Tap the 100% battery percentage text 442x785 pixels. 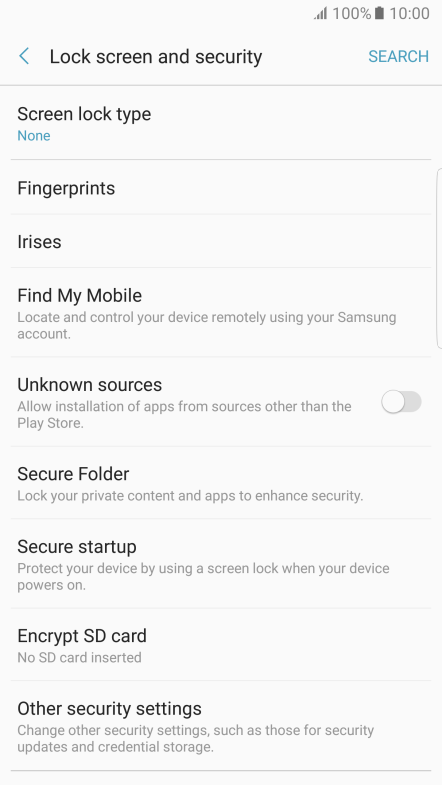(x=352, y=14)
